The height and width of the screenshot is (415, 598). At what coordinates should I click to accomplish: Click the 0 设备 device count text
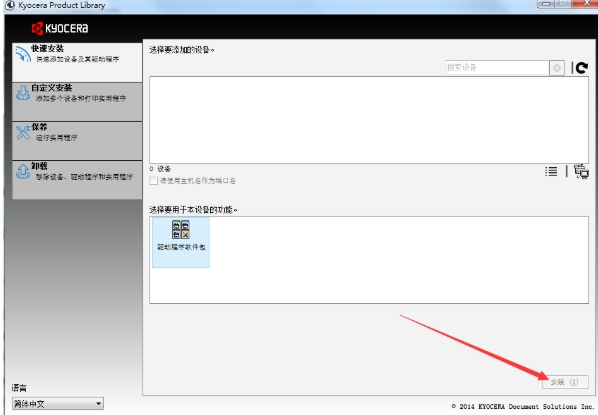(160, 169)
